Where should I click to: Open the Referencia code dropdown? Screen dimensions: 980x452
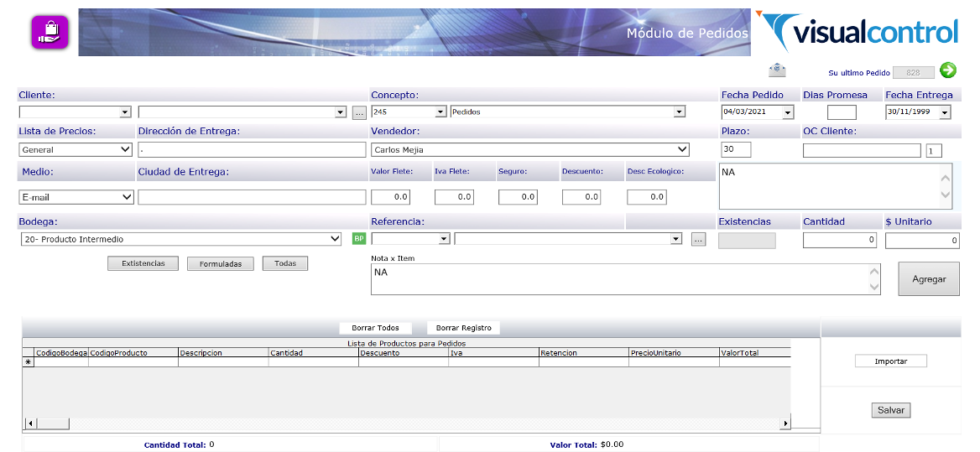445,239
